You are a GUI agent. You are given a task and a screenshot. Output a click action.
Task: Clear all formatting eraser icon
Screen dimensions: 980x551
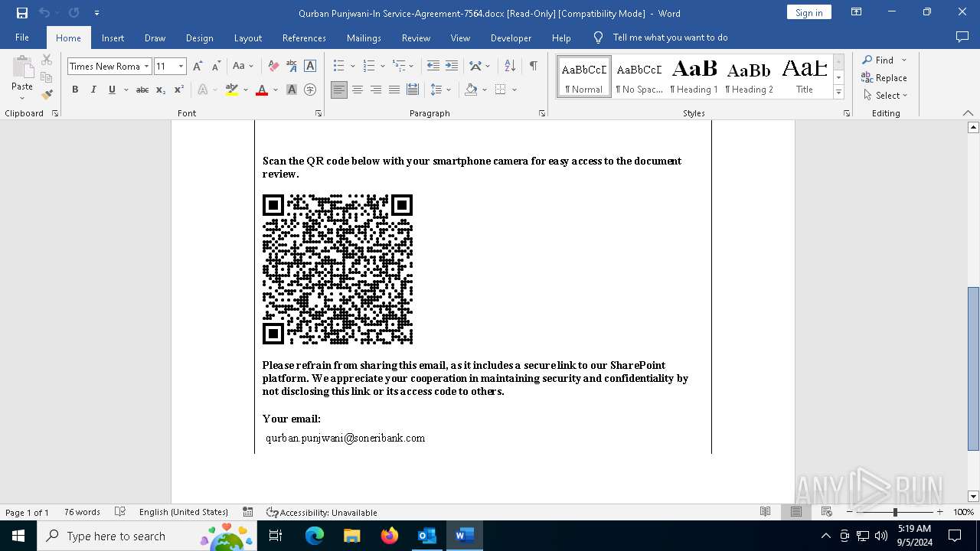(x=273, y=67)
